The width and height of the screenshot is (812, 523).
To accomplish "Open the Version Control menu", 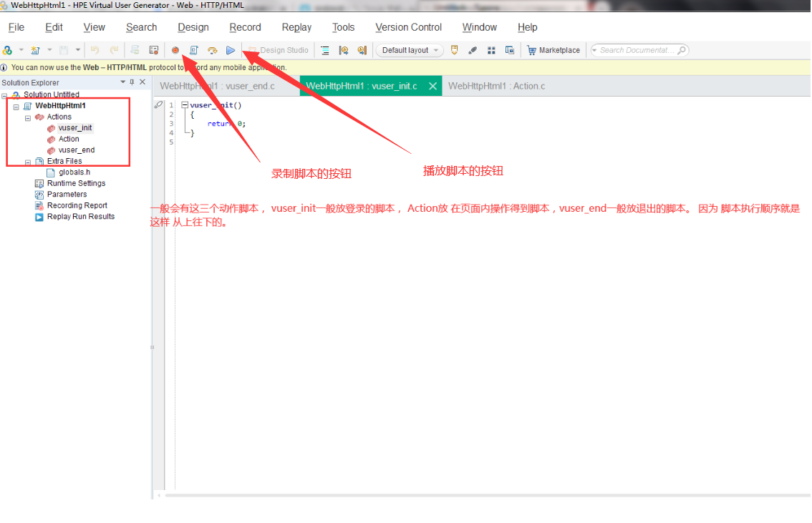I will click(408, 27).
